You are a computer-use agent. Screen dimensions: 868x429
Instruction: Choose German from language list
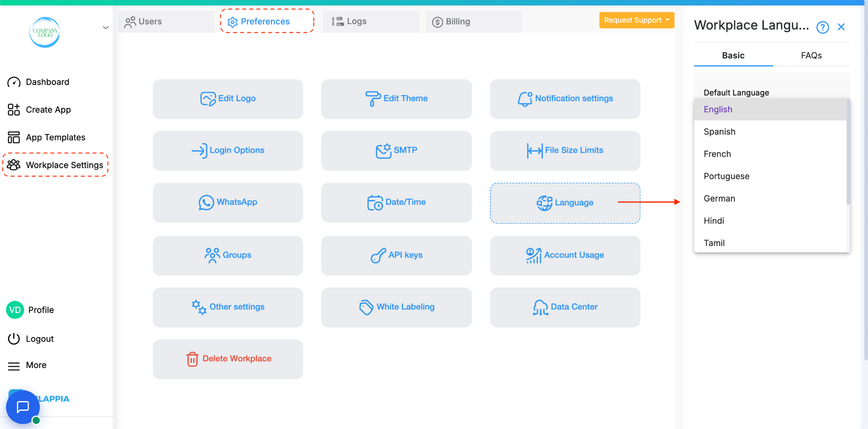(x=770, y=199)
